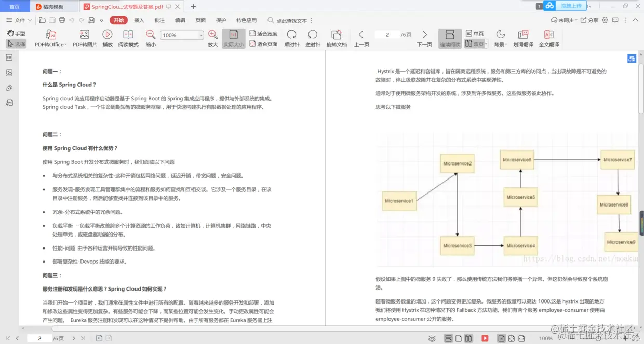
Task: Open 双页 dropdown arrow
Action: [x=486, y=44]
